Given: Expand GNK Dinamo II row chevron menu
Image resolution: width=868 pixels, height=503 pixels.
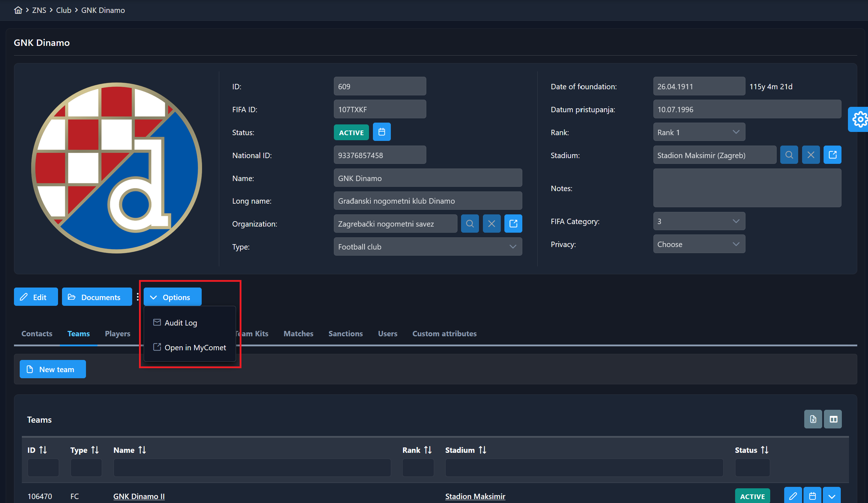Looking at the screenshot, I should tap(832, 496).
